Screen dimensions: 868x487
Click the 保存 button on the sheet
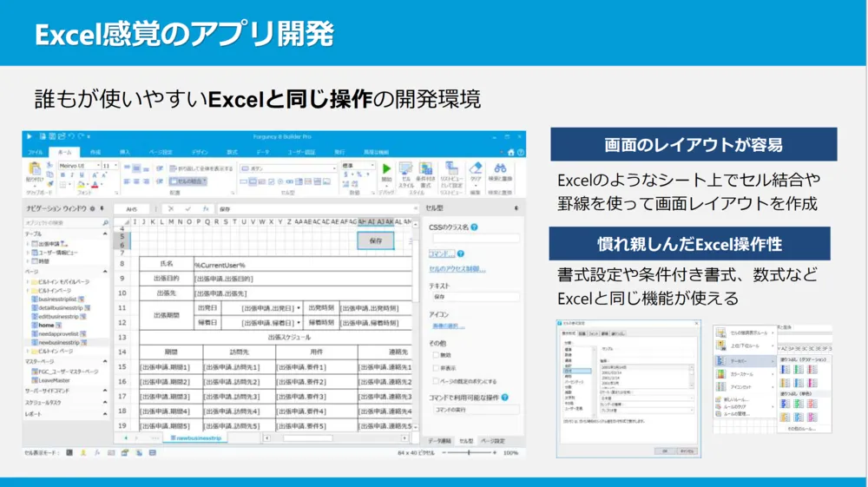[x=375, y=240]
